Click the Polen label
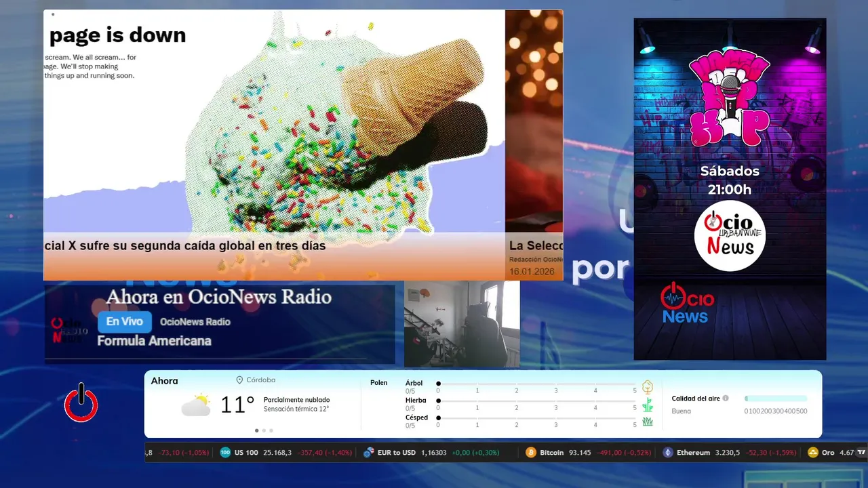Image resolution: width=868 pixels, height=488 pixels. pyautogui.click(x=379, y=383)
